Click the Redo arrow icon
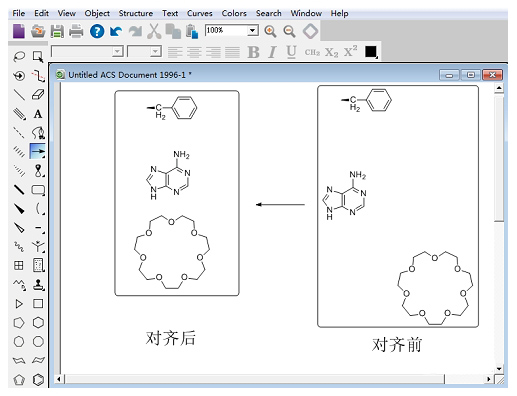 135,32
